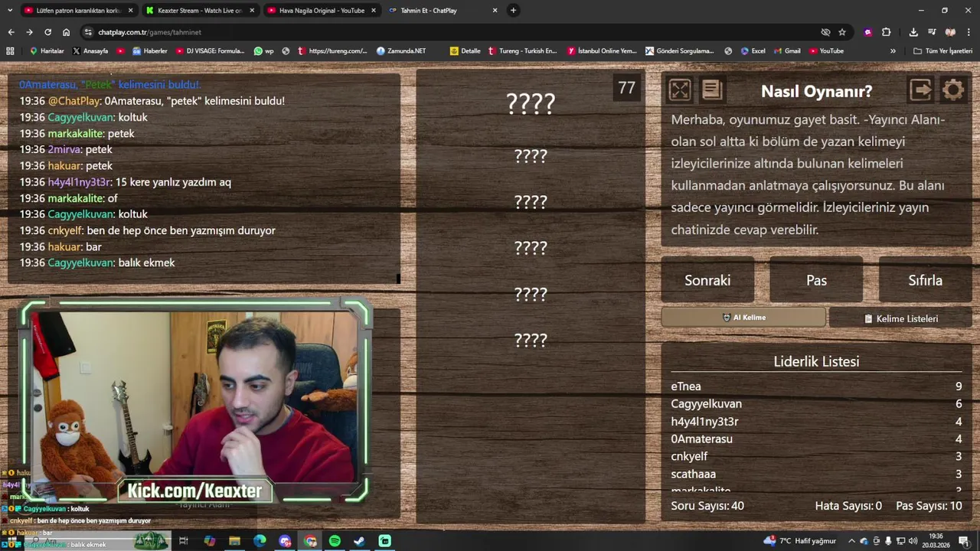Open the Anasayfa bookmark

coord(90,51)
